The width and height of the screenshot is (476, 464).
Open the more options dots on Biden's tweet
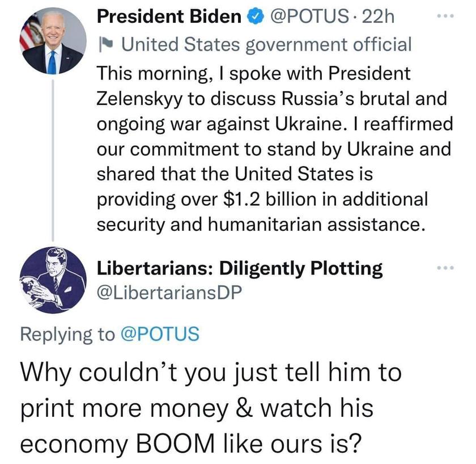click(x=445, y=16)
